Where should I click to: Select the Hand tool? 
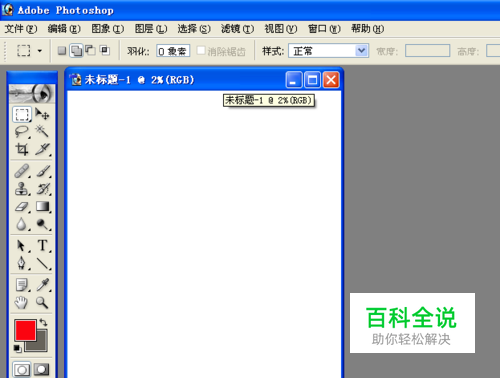point(22,303)
